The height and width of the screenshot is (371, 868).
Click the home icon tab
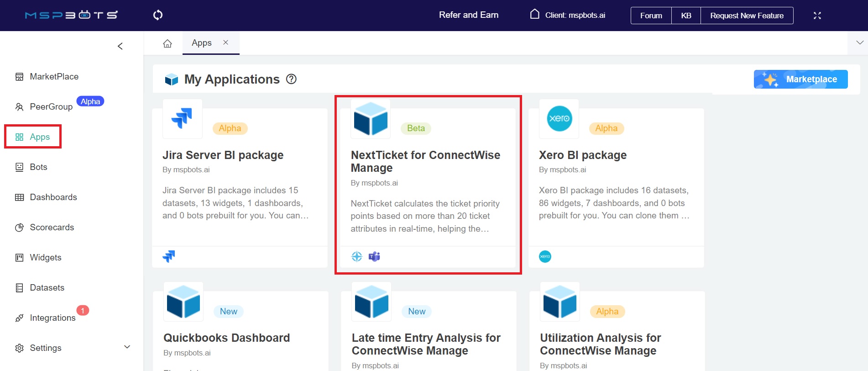pyautogui.click(x=167, y=43)
